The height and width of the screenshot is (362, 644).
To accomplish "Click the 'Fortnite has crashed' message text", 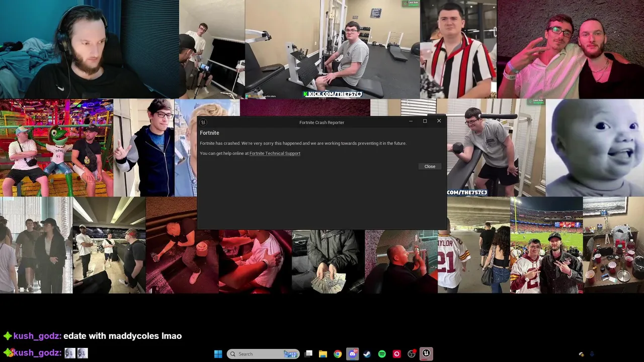I will coord(303,143).
